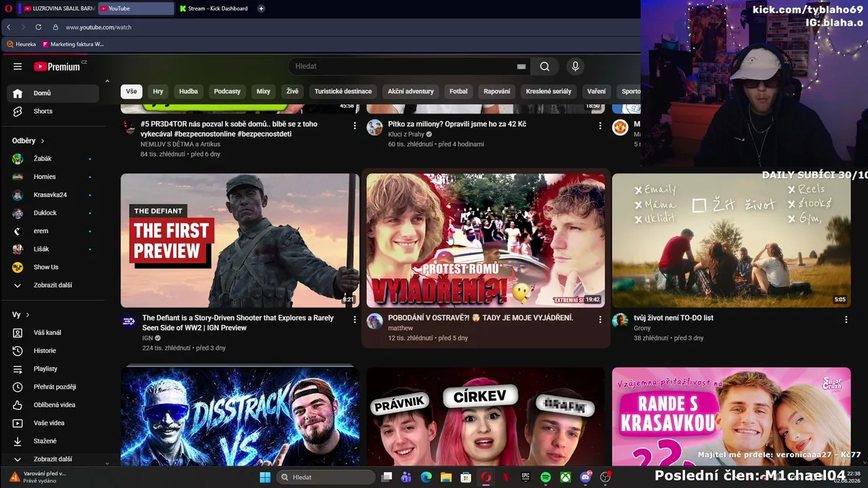Switch to the LUZROVINA SBALIL BARM browser tab
868x488 pixels.
(59, 9)
